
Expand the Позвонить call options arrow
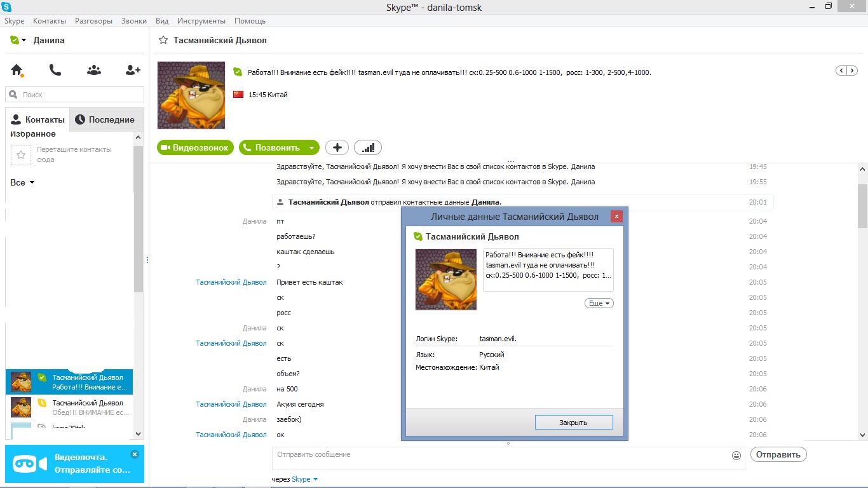coord(311,147)
